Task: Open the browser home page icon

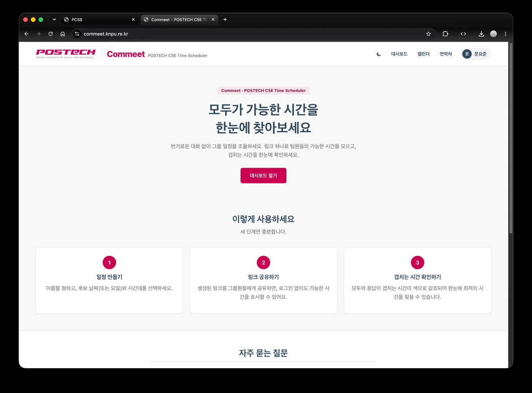Action: 63,34
